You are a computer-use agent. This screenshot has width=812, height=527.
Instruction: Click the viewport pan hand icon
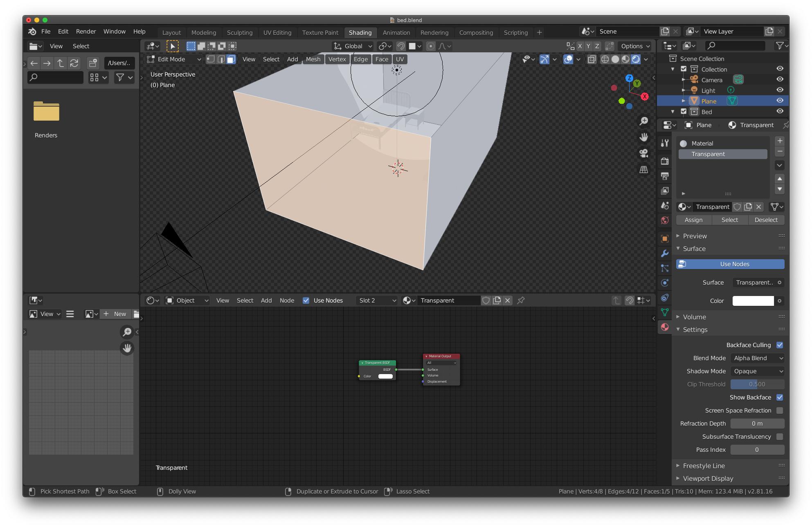(644, 137)
